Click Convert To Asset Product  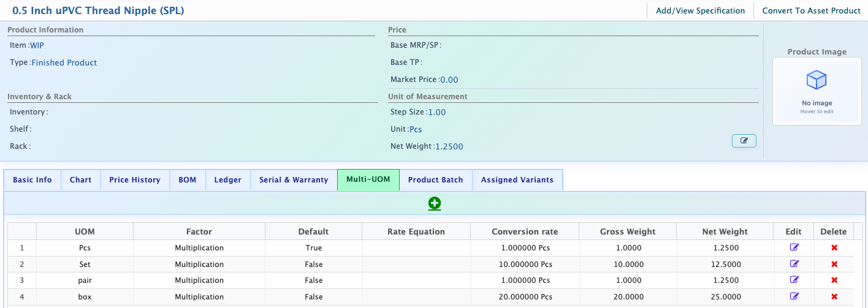pyautogui.click(x=812, y=10)
